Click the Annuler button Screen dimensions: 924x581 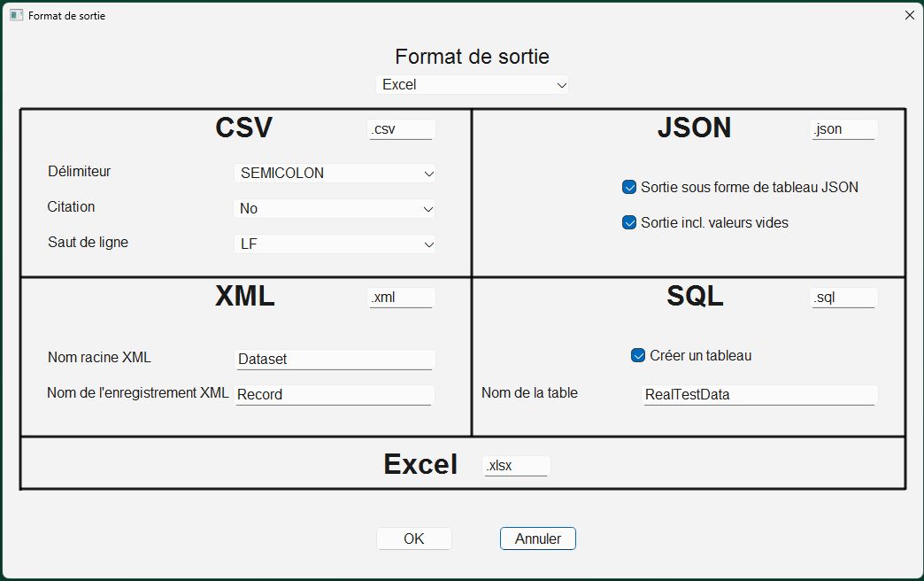coord(538,538)
